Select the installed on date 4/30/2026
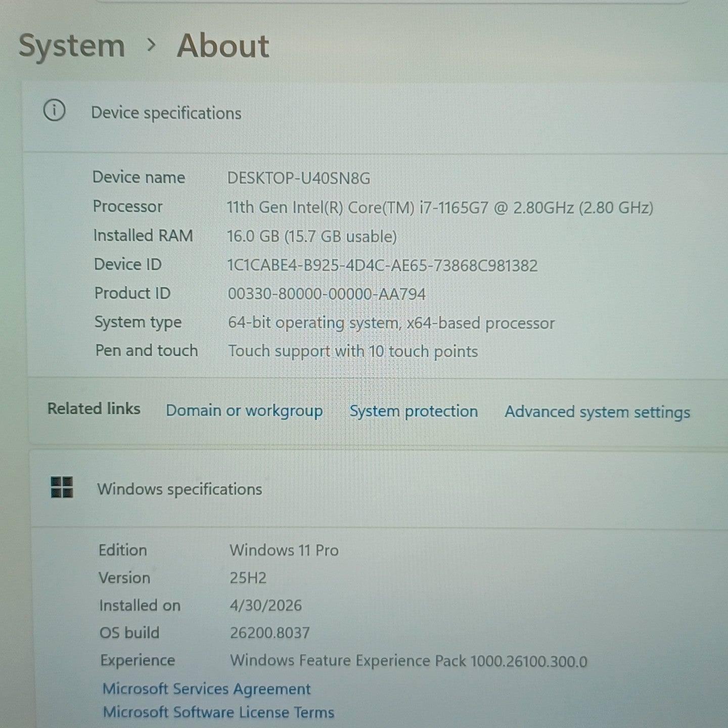Screen dimensions: 728x728 pyautogui.click(x=265, y=605)
